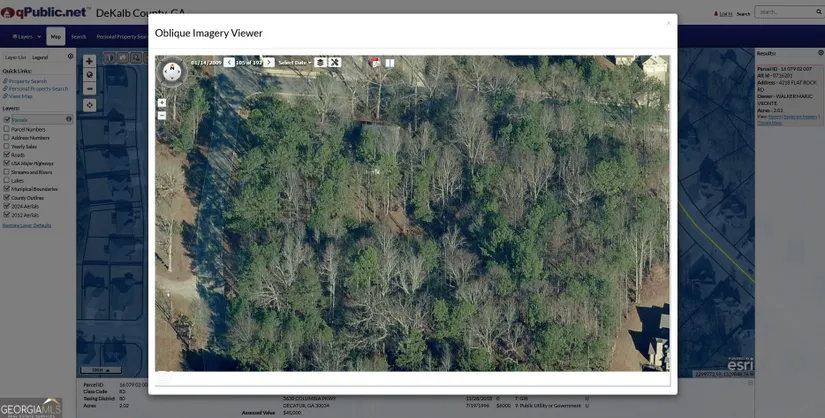Go to the previous oblique image
The height and width of the screenshot is (418, 825).
pyautogui.click(x=229, y=62)
